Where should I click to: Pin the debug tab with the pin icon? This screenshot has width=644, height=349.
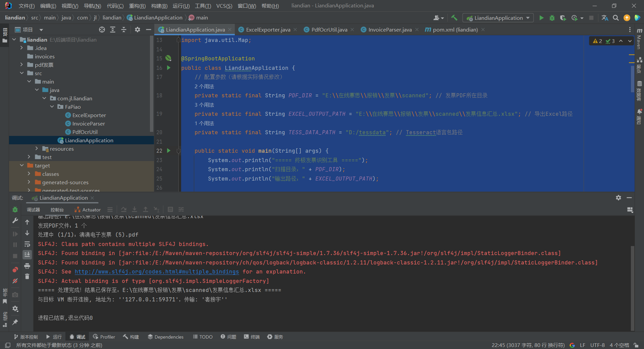(15, 322)
